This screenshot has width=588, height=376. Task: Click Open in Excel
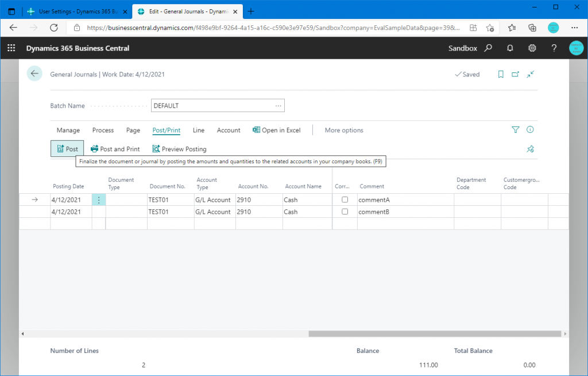tap(276, 130)
